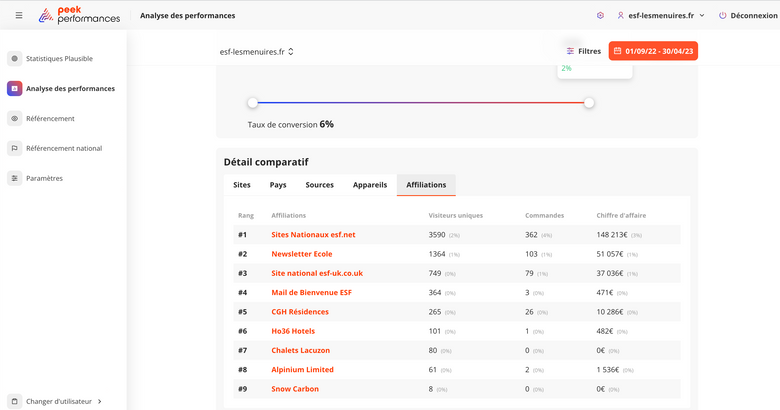
Task: Click the left handle of conversion slider
Action: point(253,103)
